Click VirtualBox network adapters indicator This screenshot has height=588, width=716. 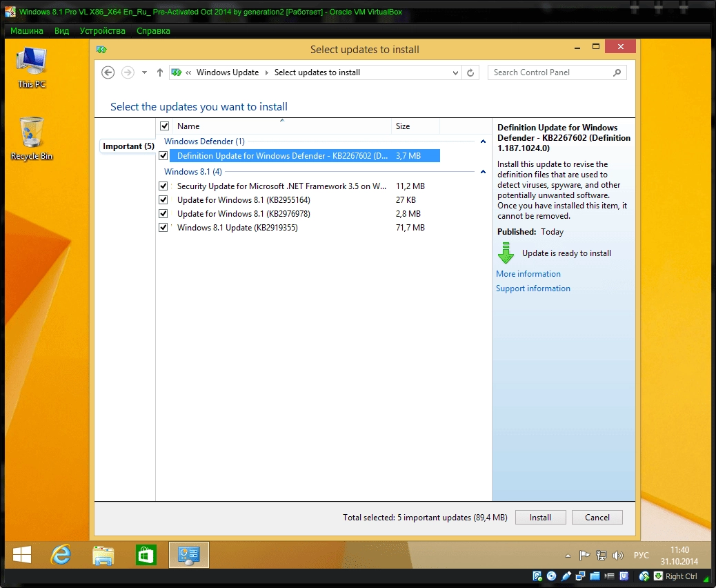pyautogui.click(x=580, y=576)
